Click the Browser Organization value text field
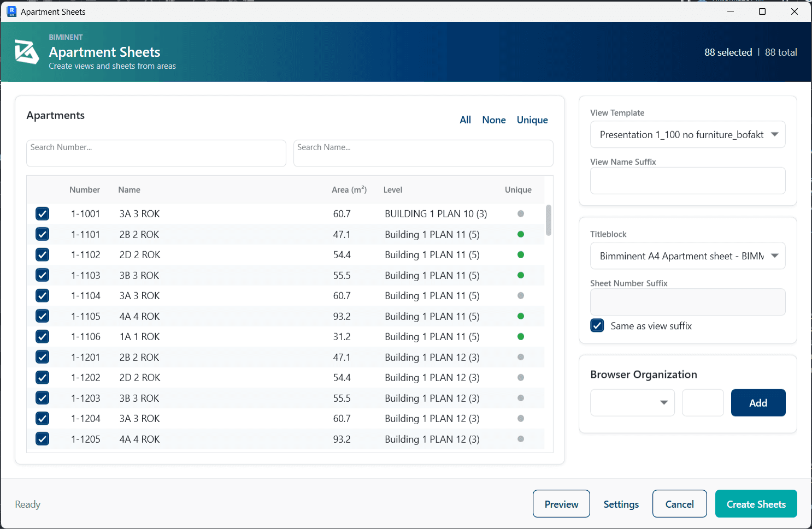812x529 pixels. click(x=703, y=403)
